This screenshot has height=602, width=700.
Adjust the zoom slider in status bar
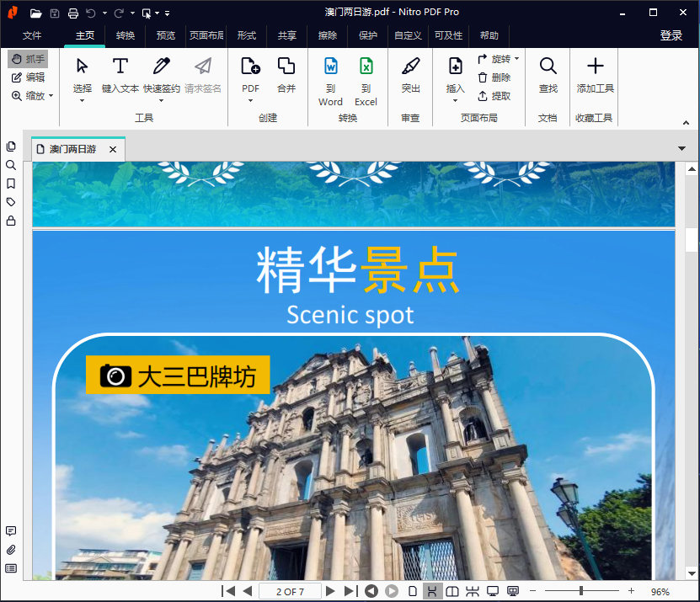click(x=581, y=592)
